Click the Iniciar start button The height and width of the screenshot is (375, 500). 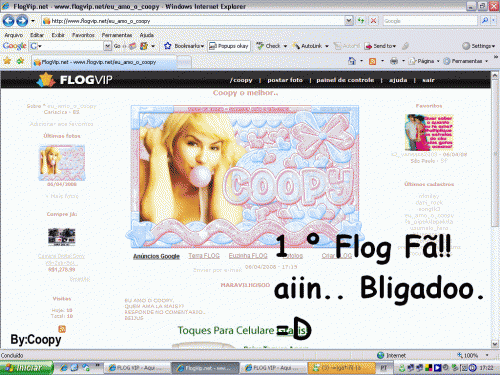click(26, 368)
